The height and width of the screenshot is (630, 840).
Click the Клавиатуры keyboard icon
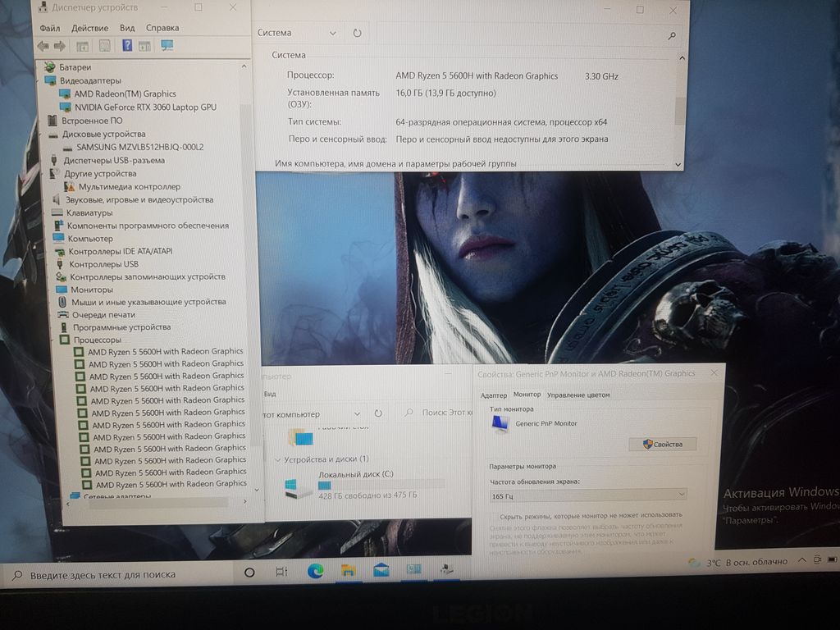tap(57, 212)
